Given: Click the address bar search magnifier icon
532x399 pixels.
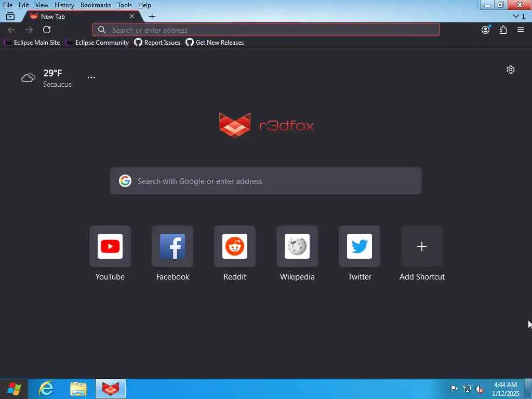Looking at the screenshot, I should (x=101, y=30).
